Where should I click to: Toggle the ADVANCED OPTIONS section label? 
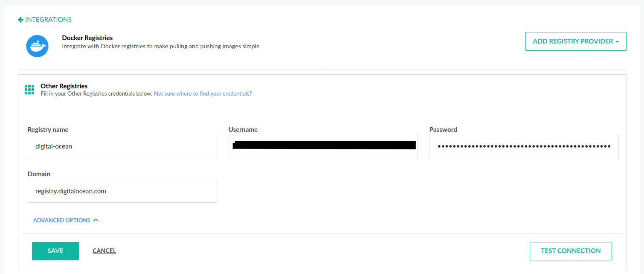(62, 221)
